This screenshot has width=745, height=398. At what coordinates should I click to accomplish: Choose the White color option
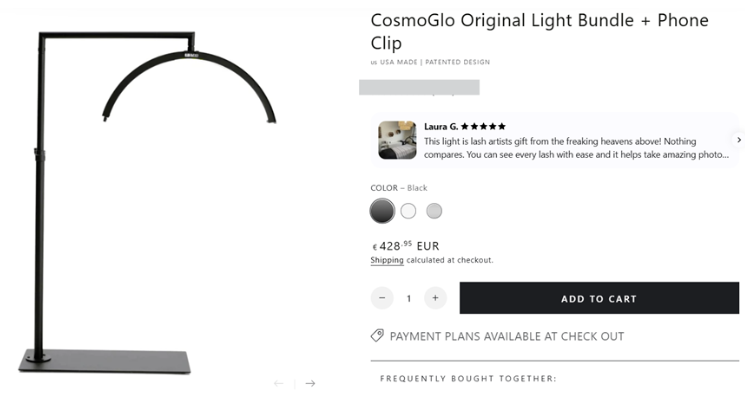click(408, 211)
